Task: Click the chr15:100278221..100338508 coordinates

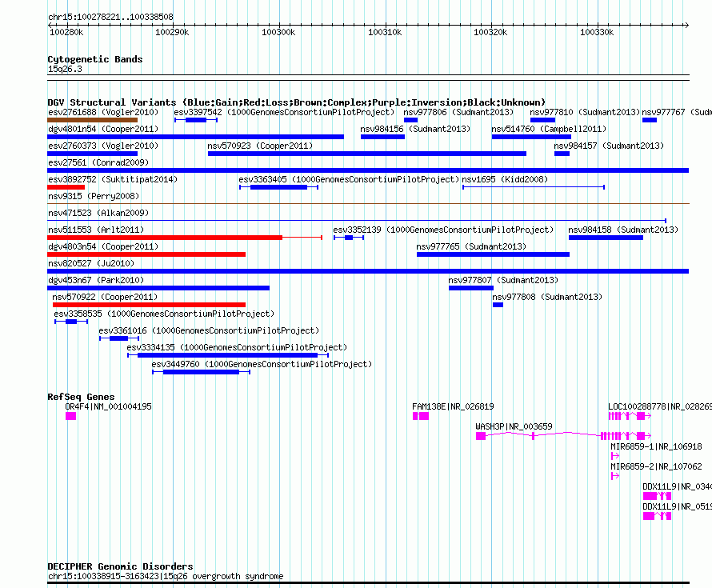Action: [110, 17]
